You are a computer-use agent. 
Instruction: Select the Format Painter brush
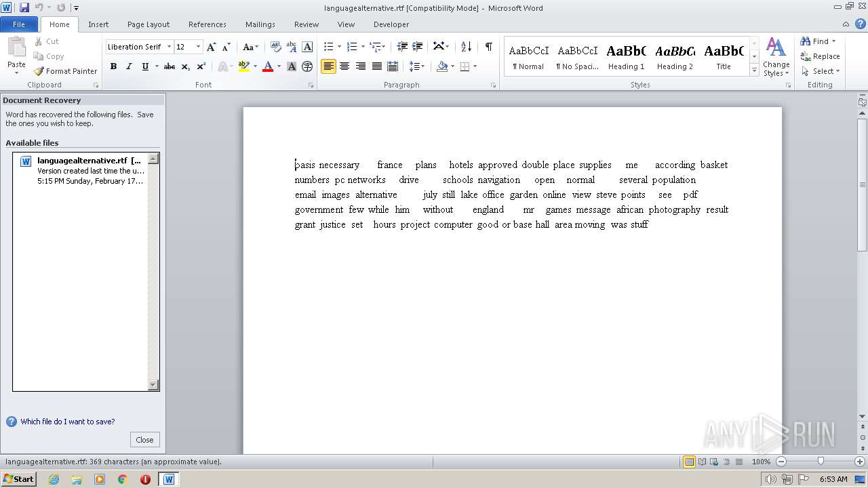coord(39,71)
